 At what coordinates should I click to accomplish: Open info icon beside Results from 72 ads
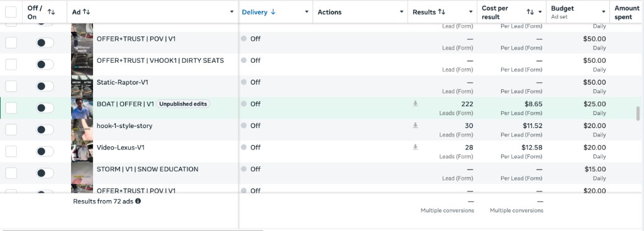point(138,201)
